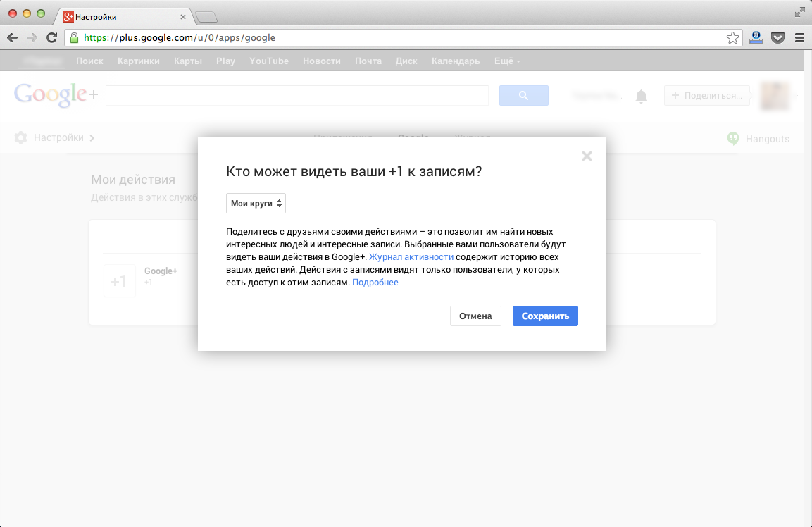The height and width of the screenshot is (527, 812).
Task: View the site security padlock info
Action: pyautogui.click(x=74, y=38)
